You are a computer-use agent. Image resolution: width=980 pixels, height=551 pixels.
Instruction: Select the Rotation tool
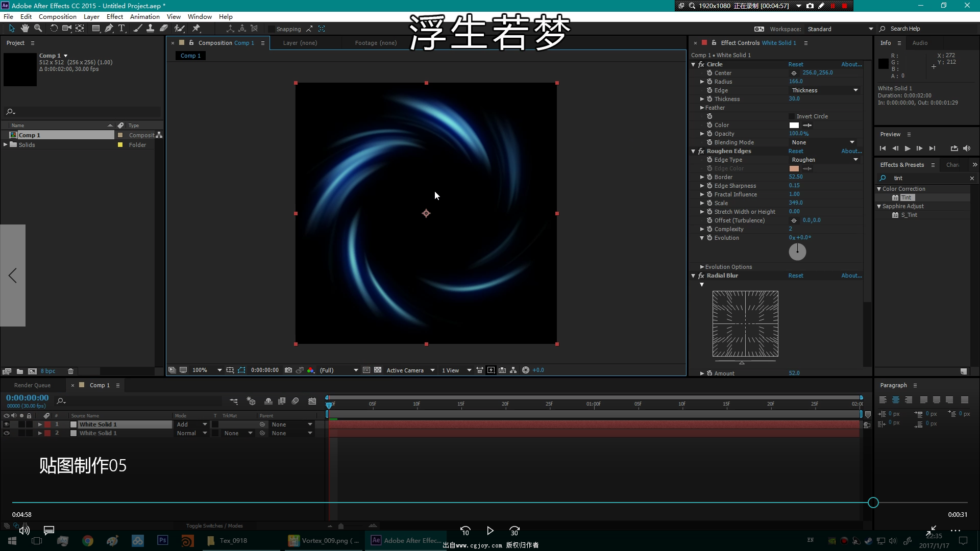click(54, 29)
